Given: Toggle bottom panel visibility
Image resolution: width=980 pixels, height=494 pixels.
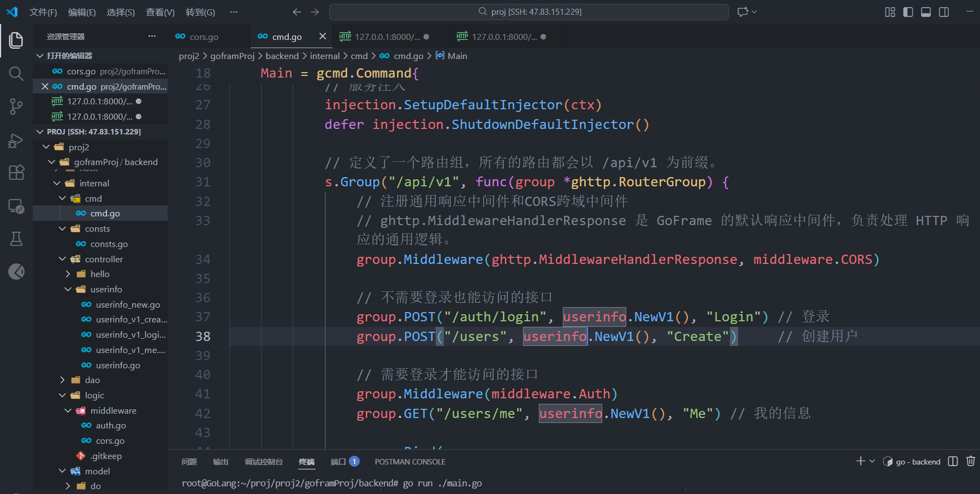Looking at the screenshot, I should [926, 12].
